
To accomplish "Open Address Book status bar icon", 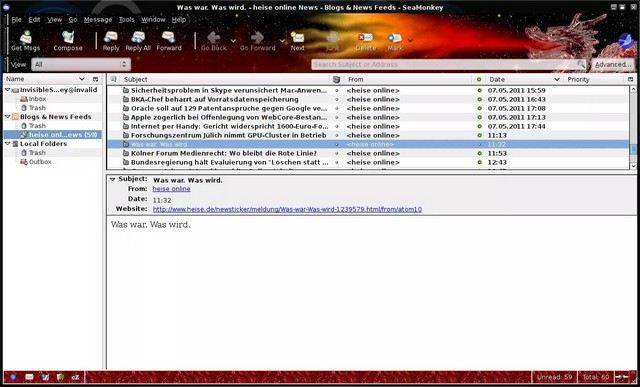I will (60, 377).
